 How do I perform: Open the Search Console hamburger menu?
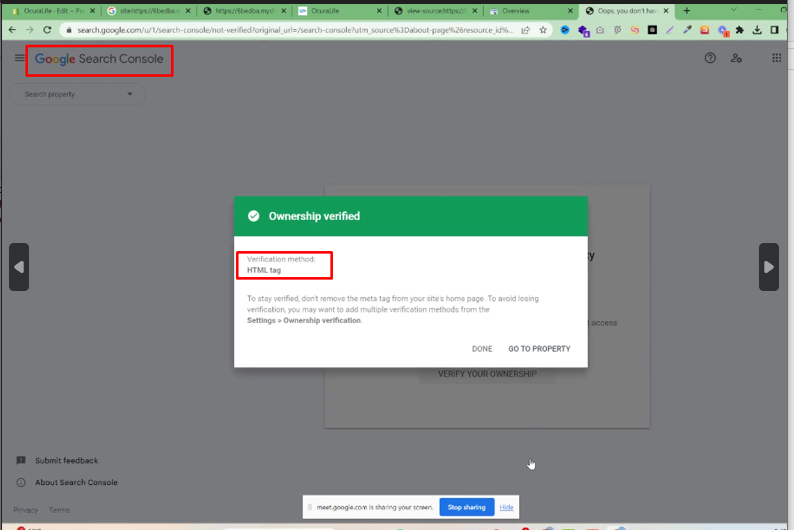point(19,58)
